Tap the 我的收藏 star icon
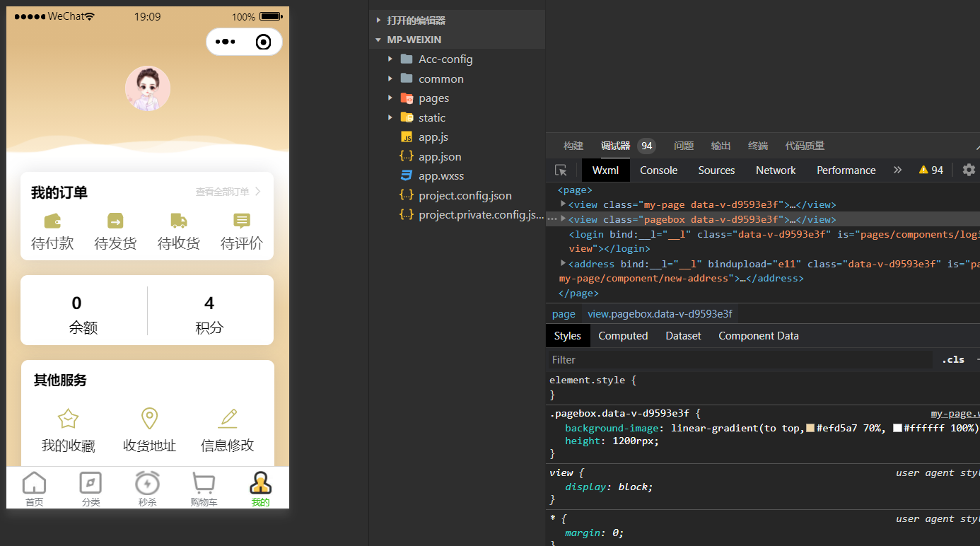980x546 pixels. click(x=68, y=419)
